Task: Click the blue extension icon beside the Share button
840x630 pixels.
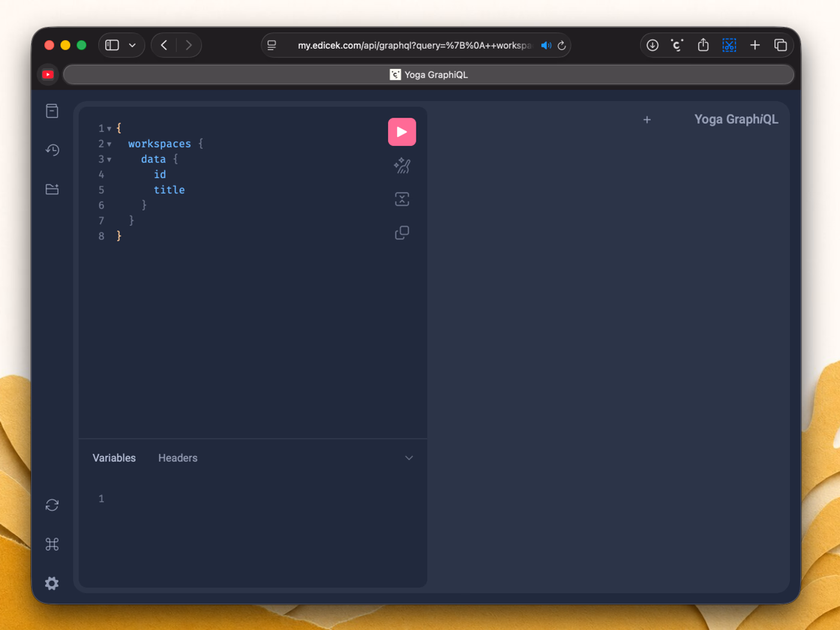Action: click(x=729, y=45)
